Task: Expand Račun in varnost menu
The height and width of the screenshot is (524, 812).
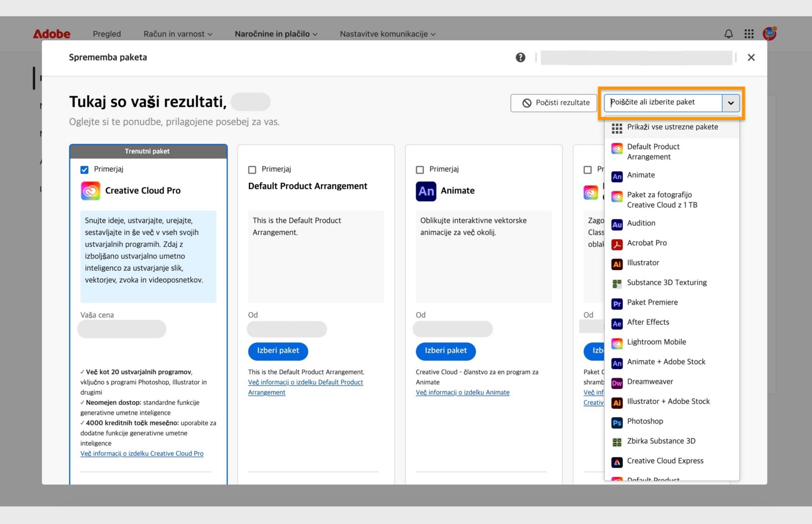Action: [178, 34]
